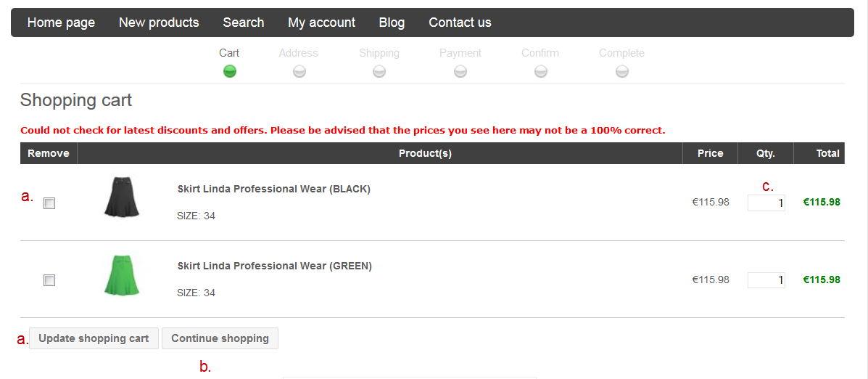Open the black skirt product image
This screenshot has height=379, width=868.
tap(122, 197)
